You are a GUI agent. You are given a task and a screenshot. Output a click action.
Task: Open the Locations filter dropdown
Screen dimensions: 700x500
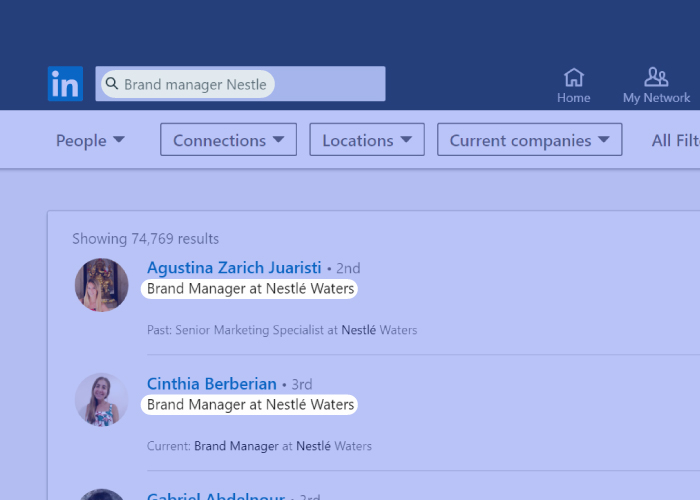pos(367,140)
